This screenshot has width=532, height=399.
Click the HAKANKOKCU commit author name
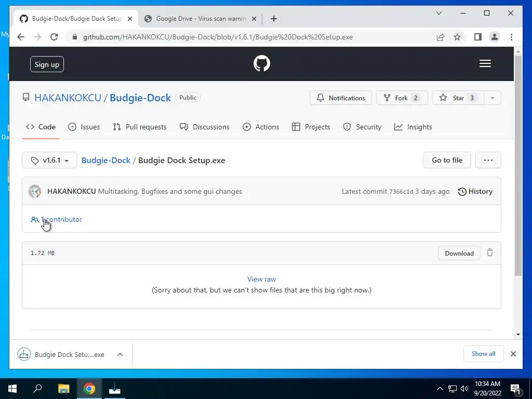click(72, 191)
